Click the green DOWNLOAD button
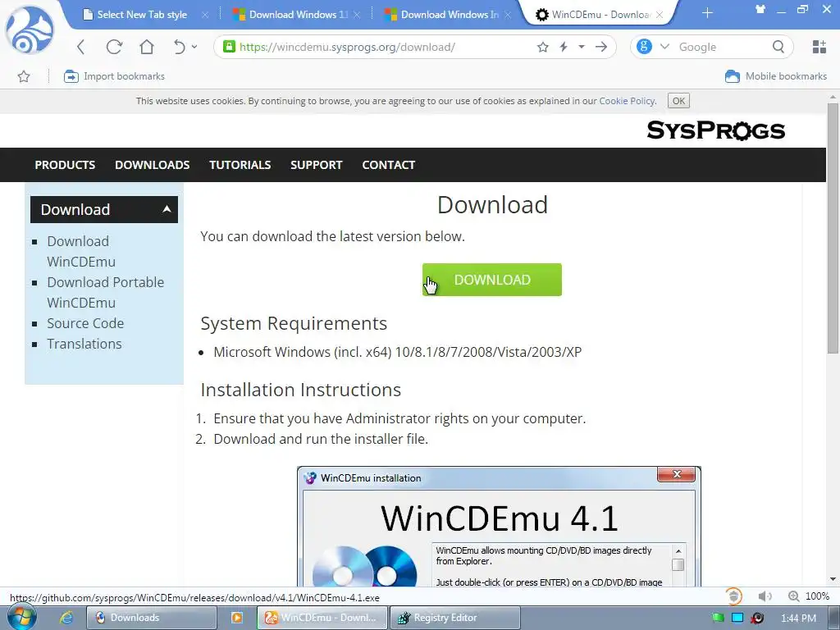 492,280
